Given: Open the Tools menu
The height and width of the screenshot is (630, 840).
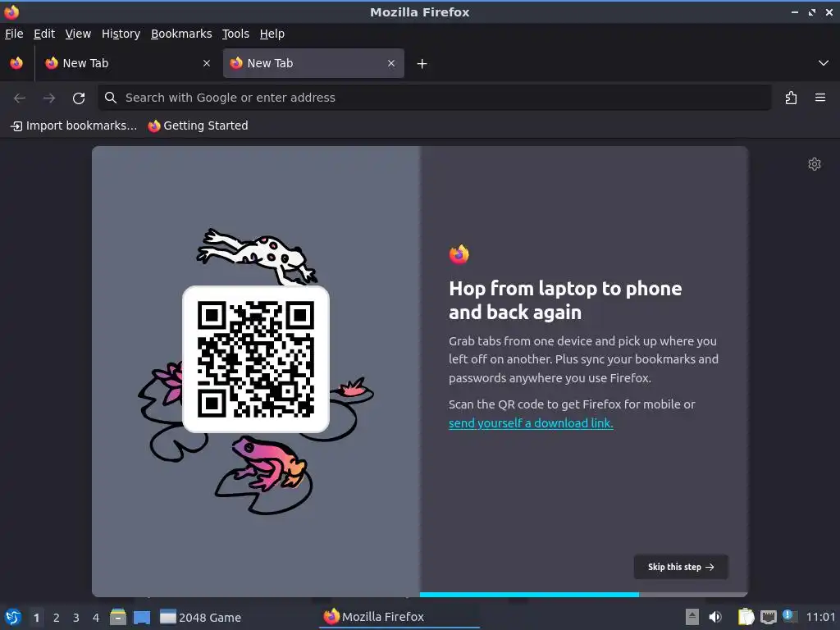Looking at the screenshot, I should pyautogui.click(x=235, y=34).
